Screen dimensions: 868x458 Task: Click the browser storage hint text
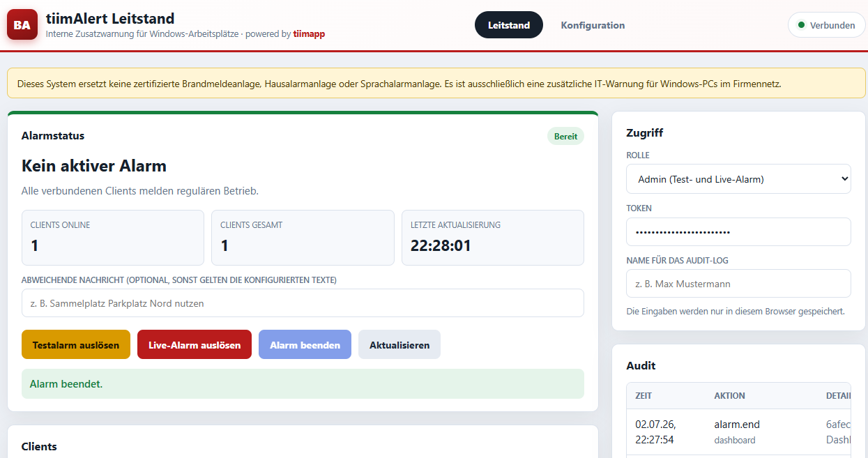[x=736, y=311]
